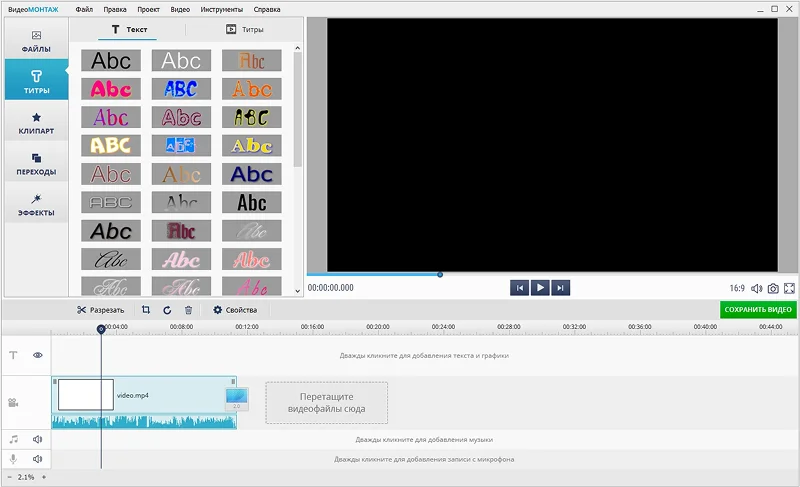Image resolution: width=800 pixels, height=487 pixels.
Task: Delete selected clip with trash icon
Action: [x=188, y=310]
